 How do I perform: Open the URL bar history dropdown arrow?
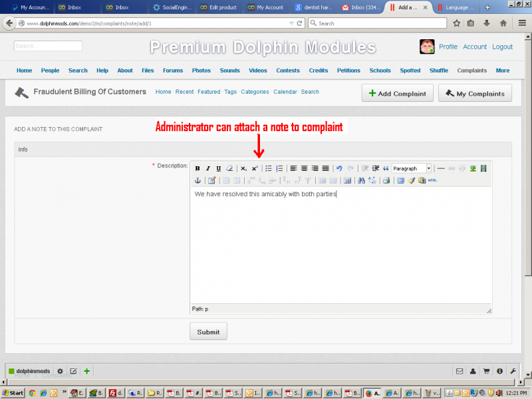[291, 23]
